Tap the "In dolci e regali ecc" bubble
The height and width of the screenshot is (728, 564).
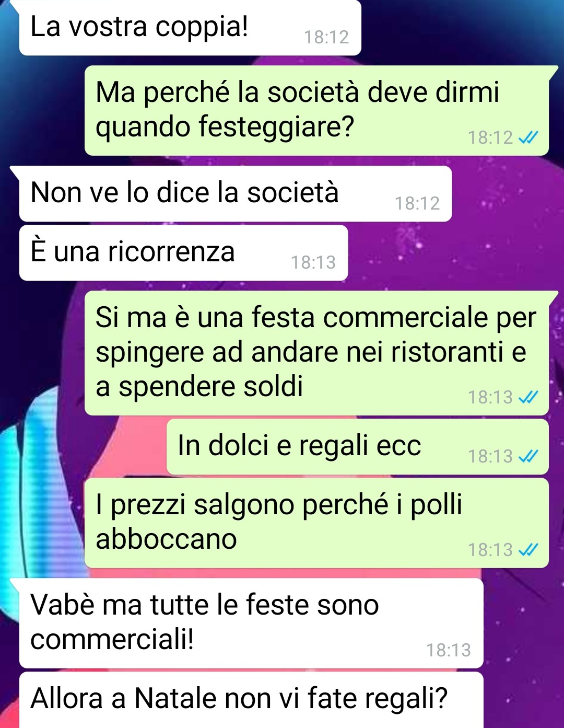(358, 447)
